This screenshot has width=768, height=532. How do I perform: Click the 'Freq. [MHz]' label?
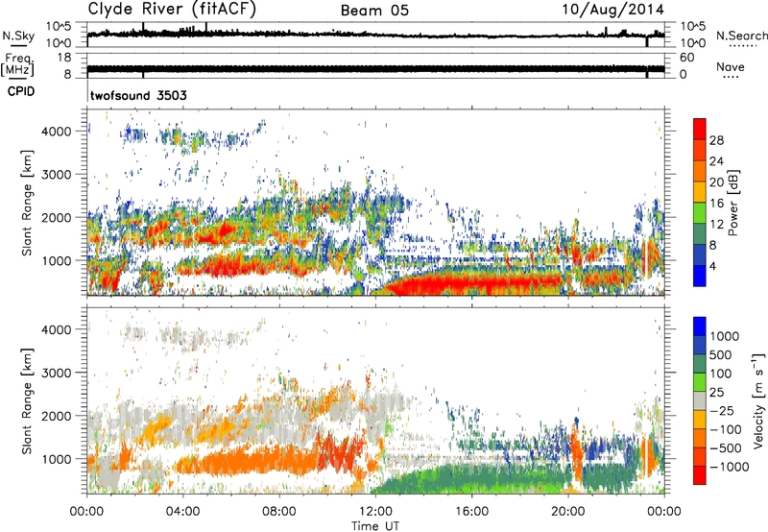(17, 64)
